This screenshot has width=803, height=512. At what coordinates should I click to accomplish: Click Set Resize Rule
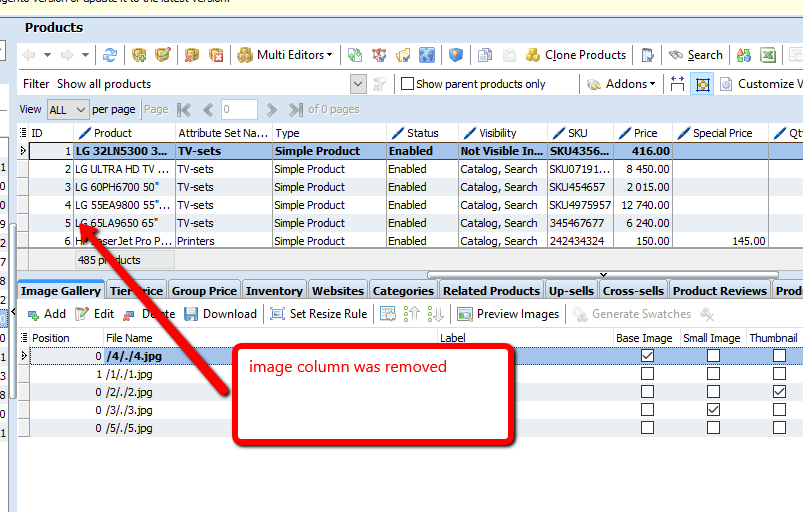[318, 314]
